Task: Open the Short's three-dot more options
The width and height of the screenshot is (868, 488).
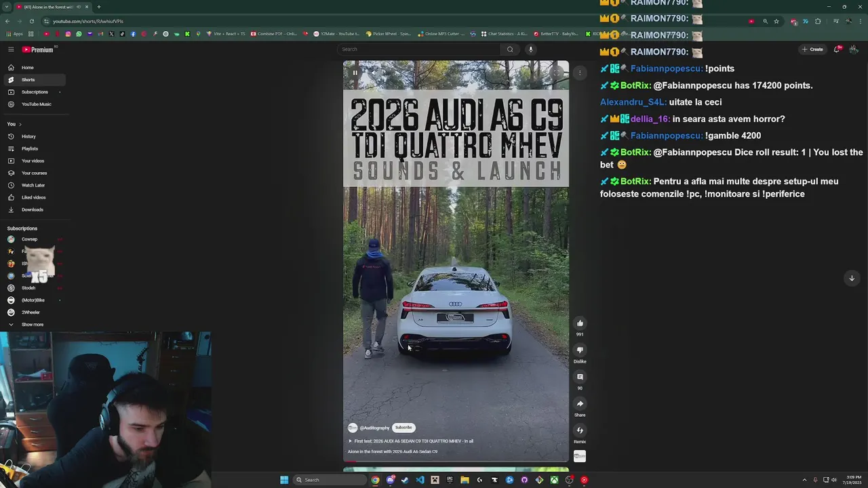Action: tap(580, 73)
